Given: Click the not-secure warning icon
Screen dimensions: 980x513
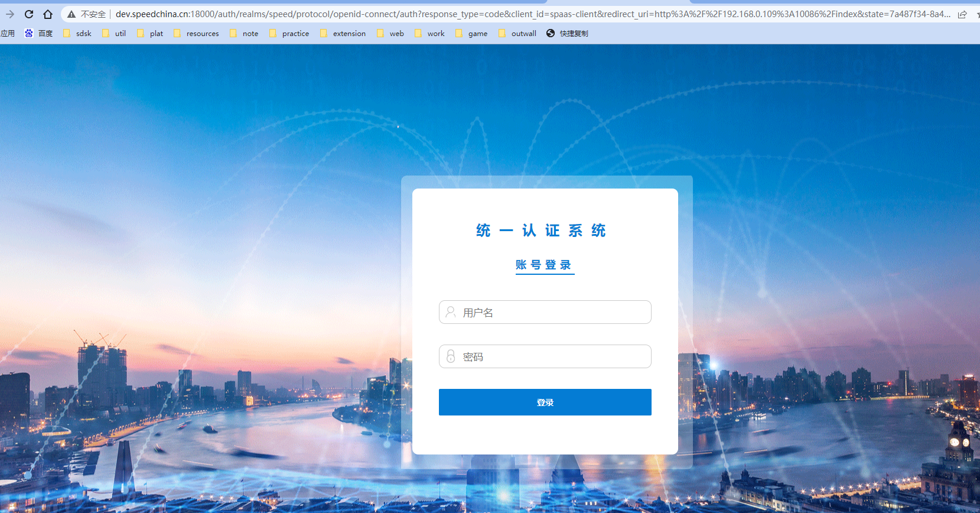Looking at the screenshot, I should click(x=71, y=14).
